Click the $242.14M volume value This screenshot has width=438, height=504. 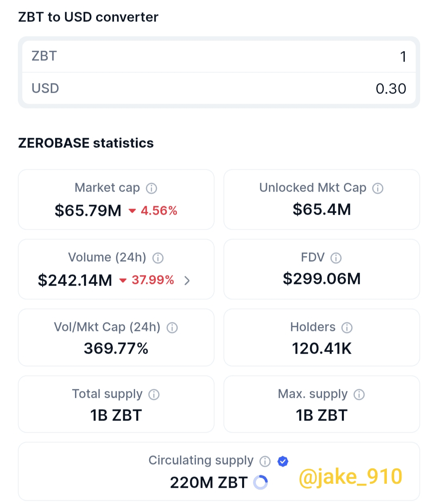[75, 280]
